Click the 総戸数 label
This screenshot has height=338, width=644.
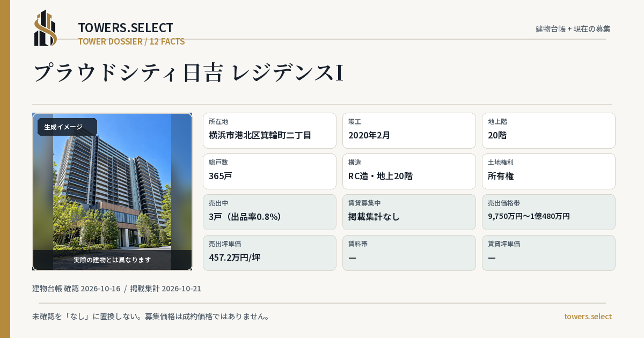pyautogui.click(x=218, y=163)
